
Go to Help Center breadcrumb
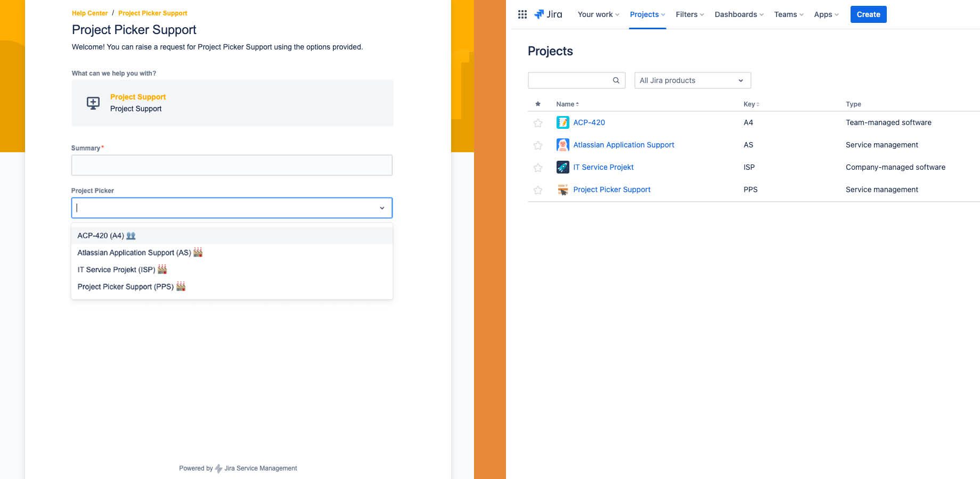90,13
